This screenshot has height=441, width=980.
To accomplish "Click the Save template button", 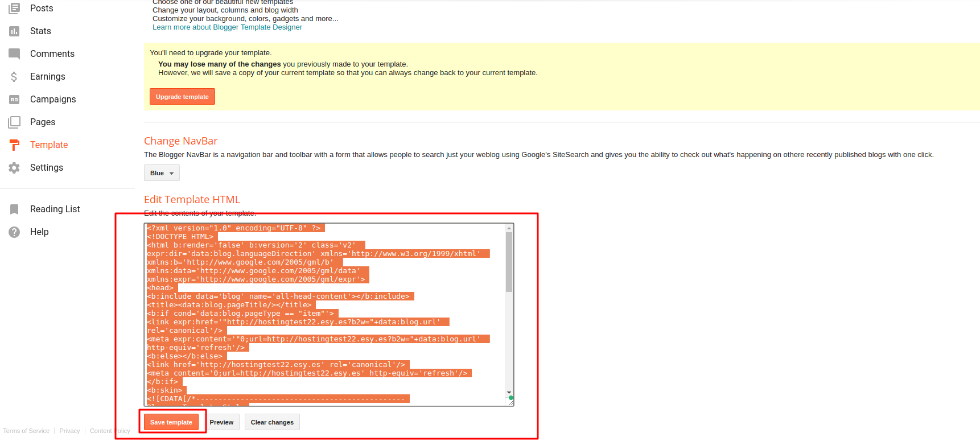I will click(171, 422).
